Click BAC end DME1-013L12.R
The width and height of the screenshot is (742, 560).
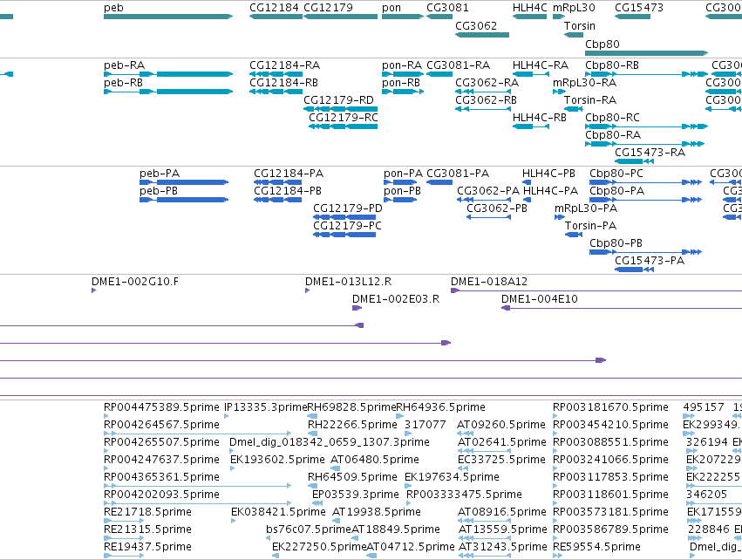tap(348, 282)
